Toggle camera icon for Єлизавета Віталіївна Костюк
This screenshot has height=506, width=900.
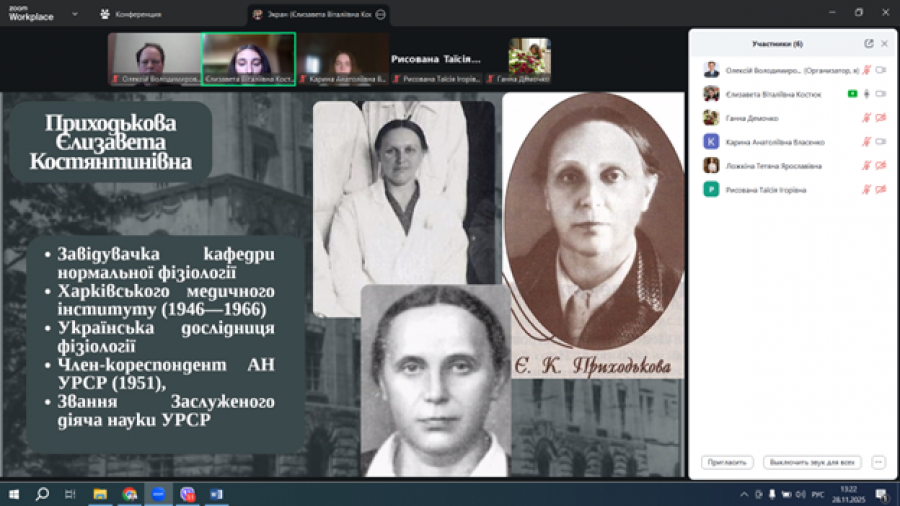coord(881,94)
